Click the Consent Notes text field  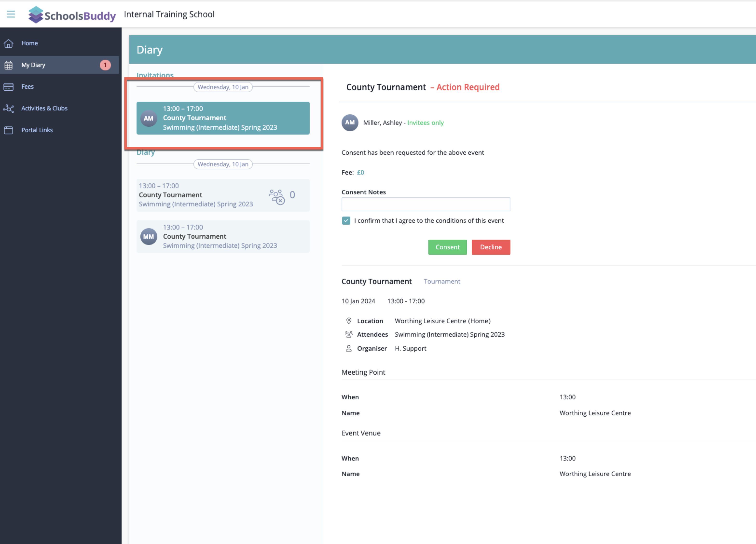tap(426, 204)
